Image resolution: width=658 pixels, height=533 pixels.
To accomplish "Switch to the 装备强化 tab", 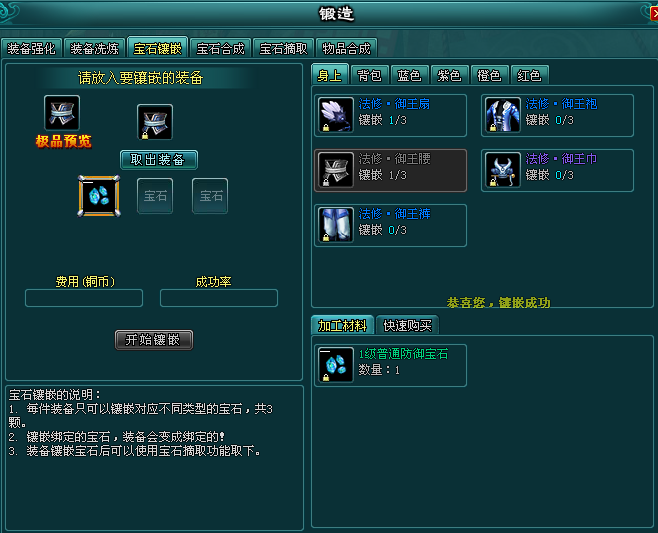I will coord(31,49).
